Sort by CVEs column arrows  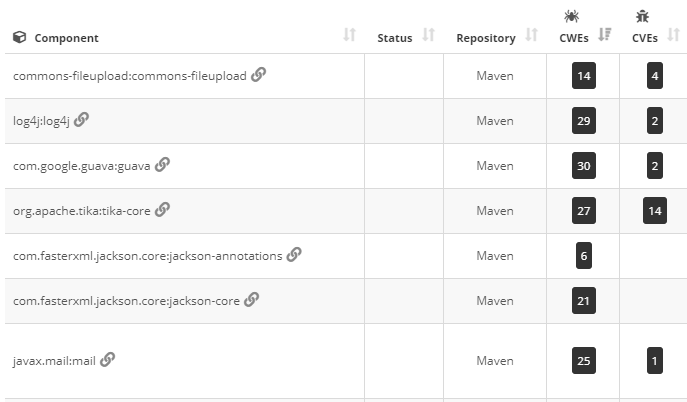[x=673, y=35]
